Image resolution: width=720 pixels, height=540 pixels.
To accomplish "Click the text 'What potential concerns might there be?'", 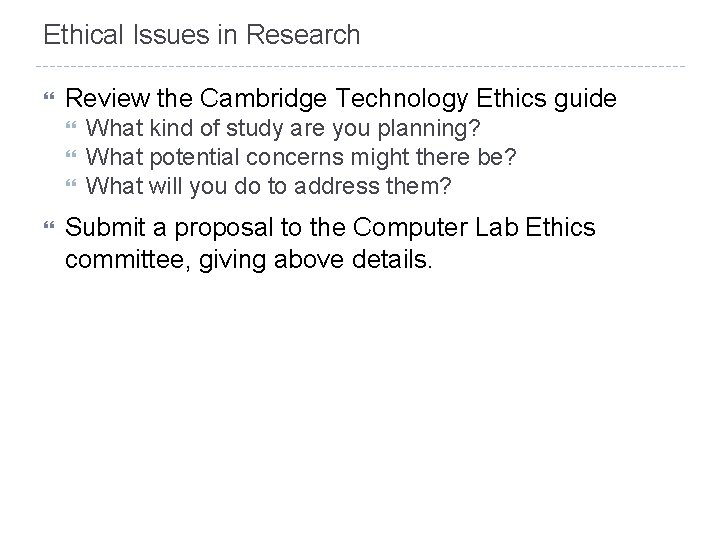I will click(304, 158).
